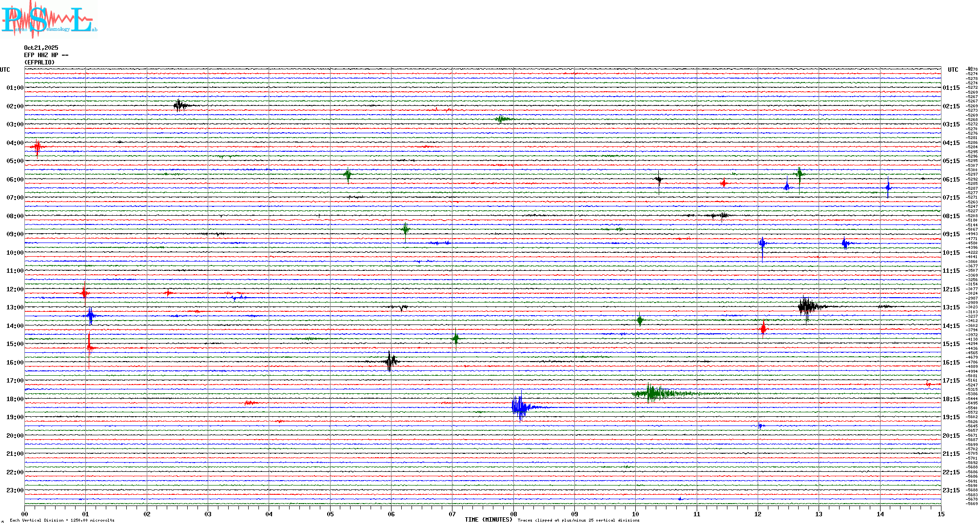
Task: Click the 15 minute tick on bottom axis
Action: (941, 514)
